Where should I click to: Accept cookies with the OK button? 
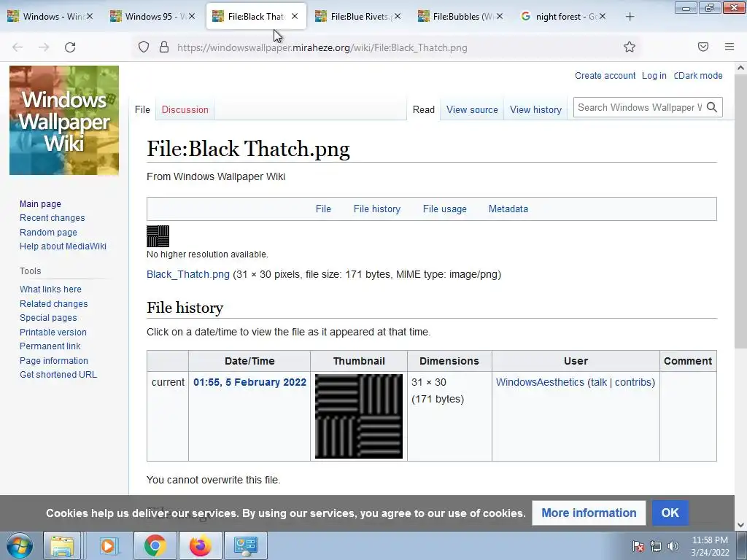tap(670, 513)
